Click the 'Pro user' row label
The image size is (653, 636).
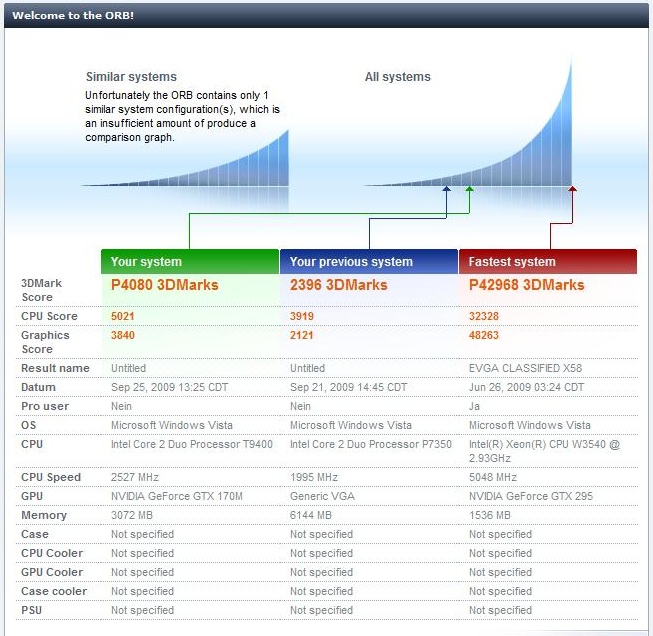(45, 407)
